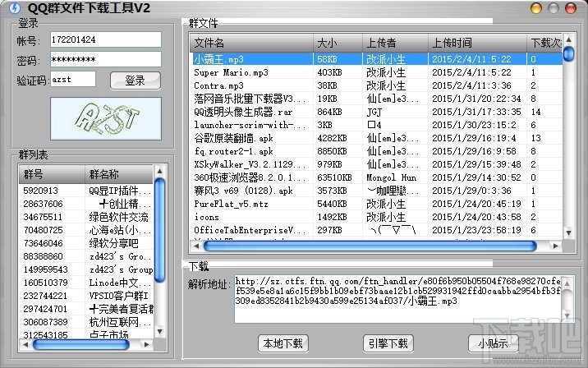Select file 赛风3 v69 (0128).apk

376,191
